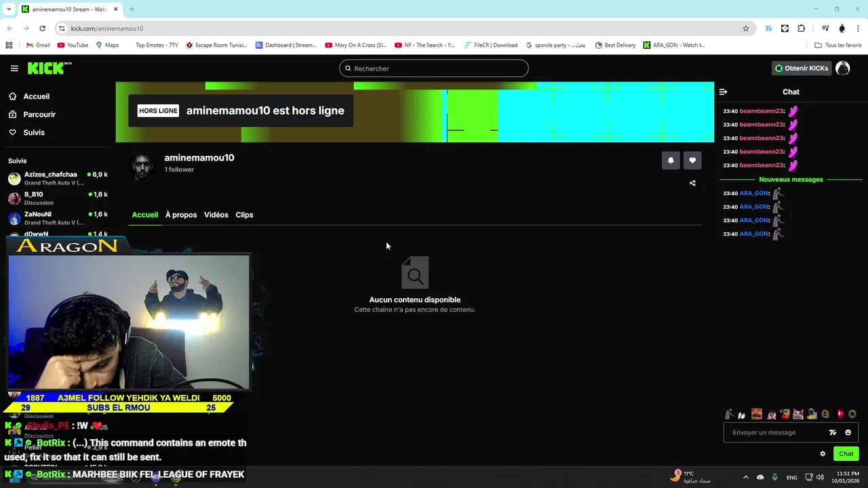Send message with the green Chat button
Viewport: 868px width, 488px height.
846,454
